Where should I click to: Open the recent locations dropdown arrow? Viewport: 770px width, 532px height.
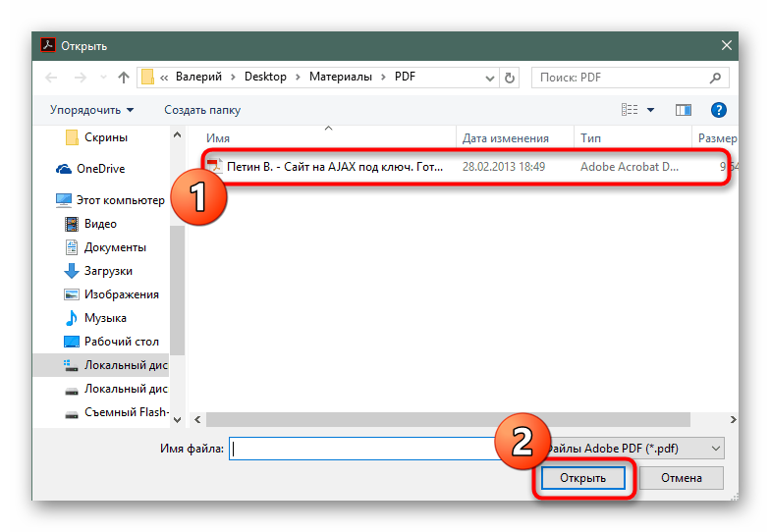click(x=103, y=78)
